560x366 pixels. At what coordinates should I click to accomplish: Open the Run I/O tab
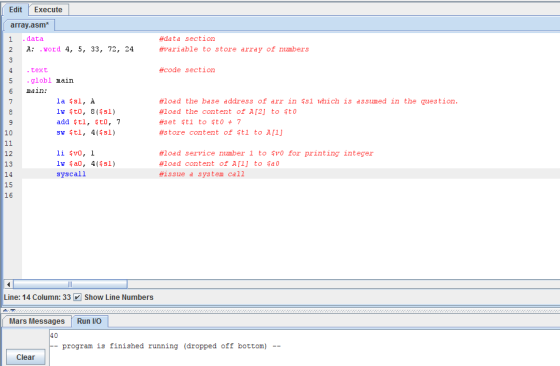(x=89, y=321)
